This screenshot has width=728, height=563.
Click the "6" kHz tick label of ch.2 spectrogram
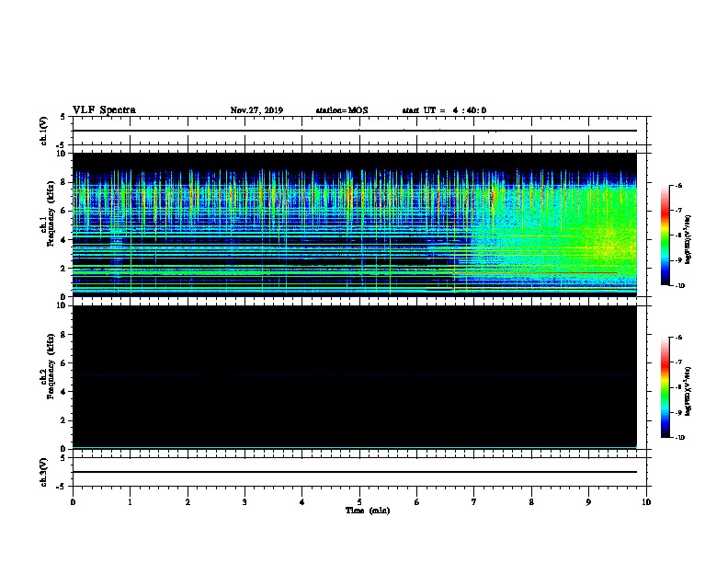63,363
